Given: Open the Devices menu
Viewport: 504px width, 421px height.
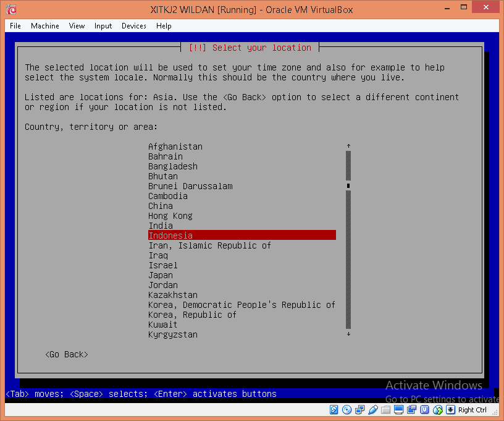Looking at the screenshot, I should [134, 26].
